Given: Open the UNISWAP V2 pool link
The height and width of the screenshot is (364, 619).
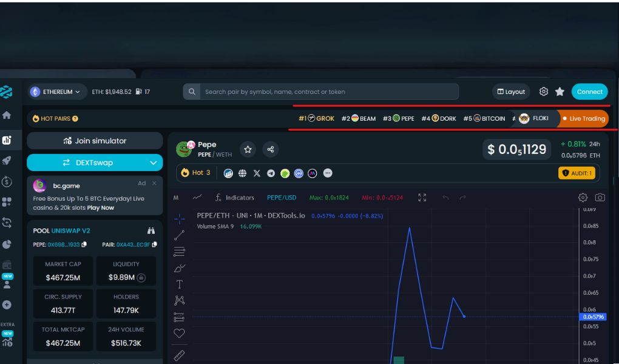Looking at the screenshot, I should tap(70, 231).
